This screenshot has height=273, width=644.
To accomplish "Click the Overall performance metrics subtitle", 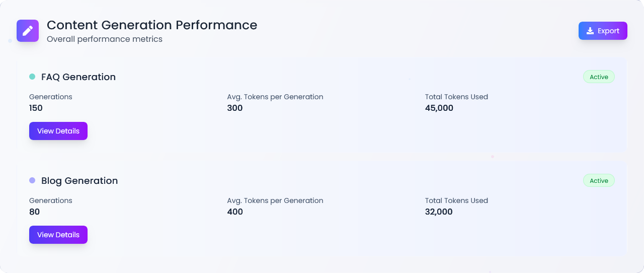I will pos(105,39).
